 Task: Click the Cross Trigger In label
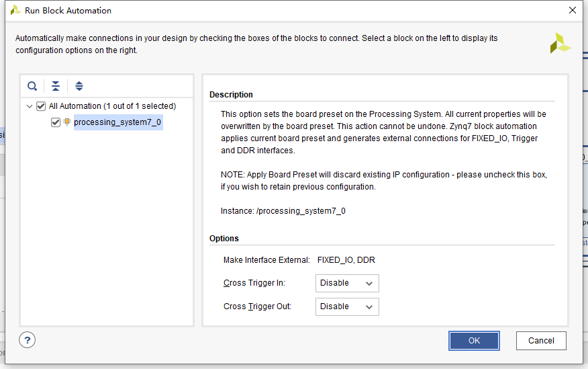[254, 283]
